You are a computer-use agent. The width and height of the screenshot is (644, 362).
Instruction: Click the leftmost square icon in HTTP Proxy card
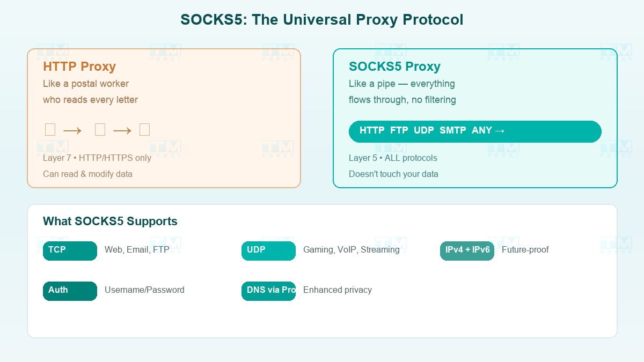50,130
